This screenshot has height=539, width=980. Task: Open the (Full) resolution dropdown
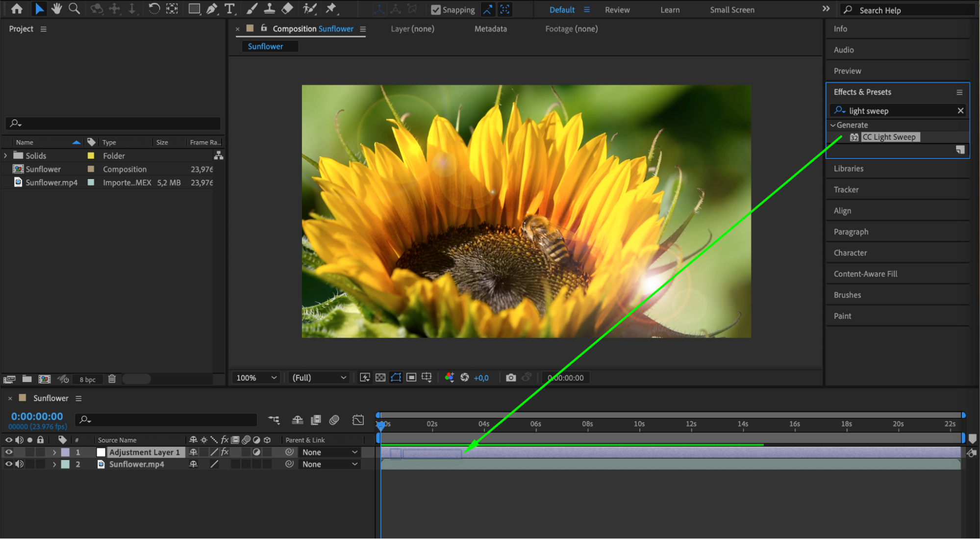319,377
